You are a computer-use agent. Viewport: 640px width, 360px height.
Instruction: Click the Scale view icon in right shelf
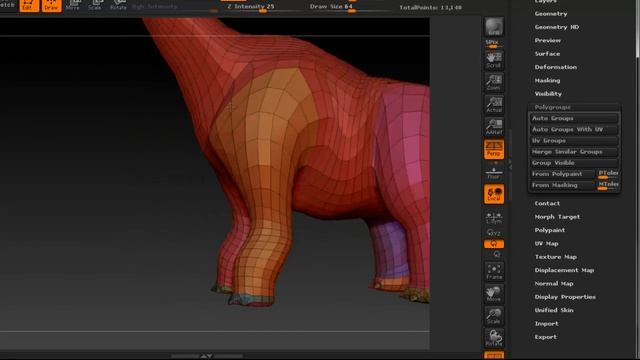tap(494, 316)
